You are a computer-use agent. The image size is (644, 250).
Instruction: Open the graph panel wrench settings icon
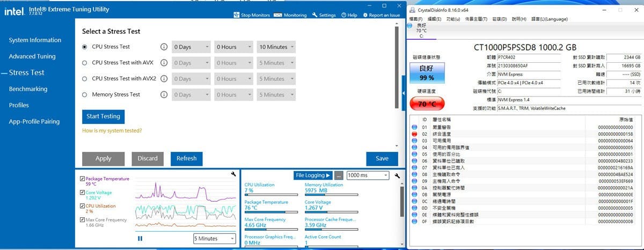click(x=233, y=174)
